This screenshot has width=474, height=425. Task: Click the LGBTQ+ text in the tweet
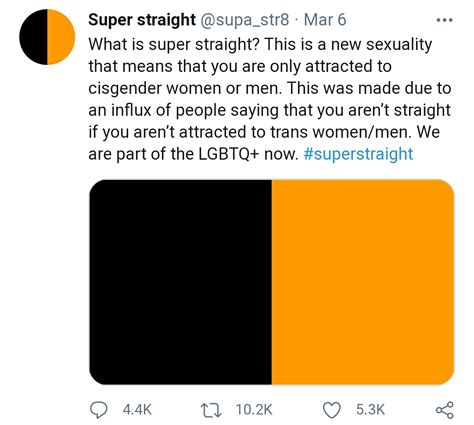coord(229,154)
